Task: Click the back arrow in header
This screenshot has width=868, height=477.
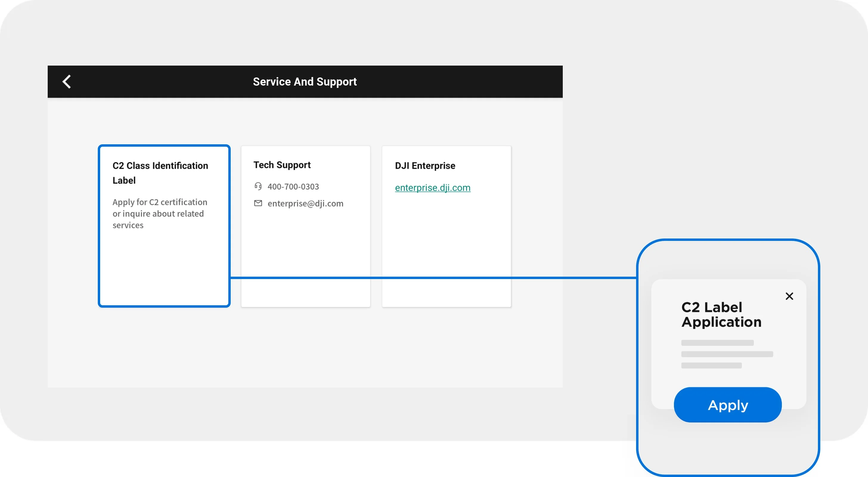Action: coord(67,82)
